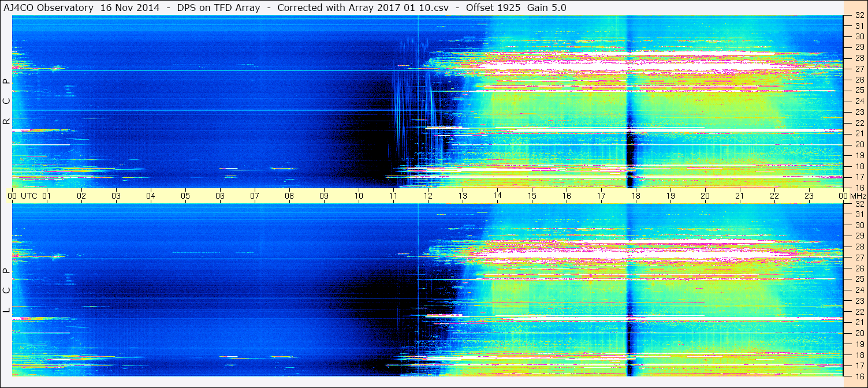The image size is (868, 388).
Task: Select the 18 MHz tick in the RCP panel
Action: click(859, 166)
